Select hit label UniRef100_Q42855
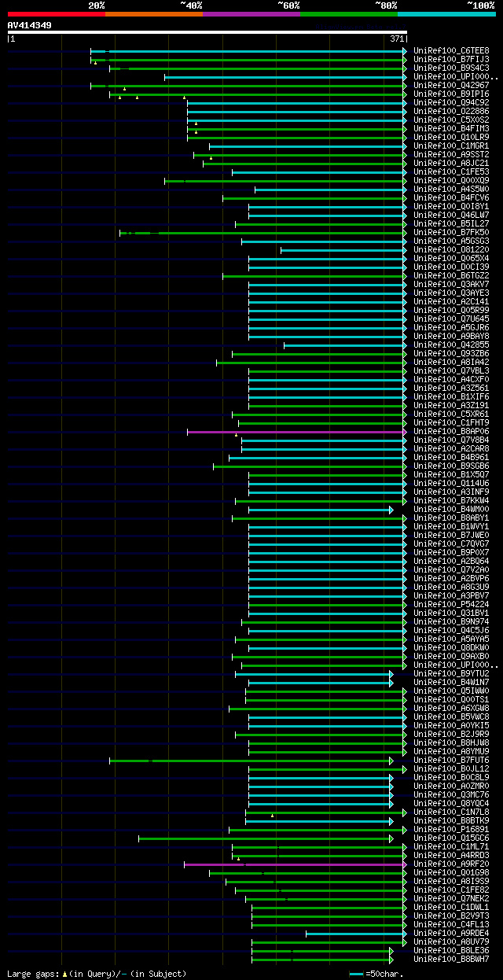 tap(451, 344)
